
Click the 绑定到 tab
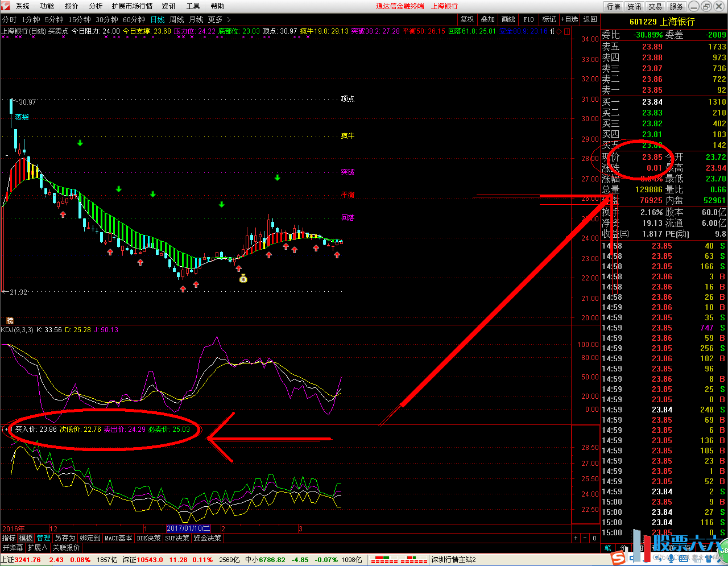tap(90, 538)
